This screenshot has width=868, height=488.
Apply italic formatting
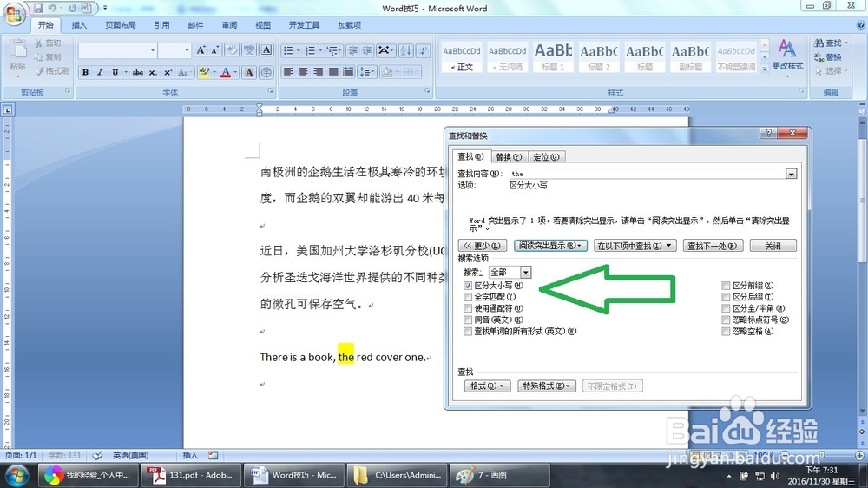click(x=100, y=72)
